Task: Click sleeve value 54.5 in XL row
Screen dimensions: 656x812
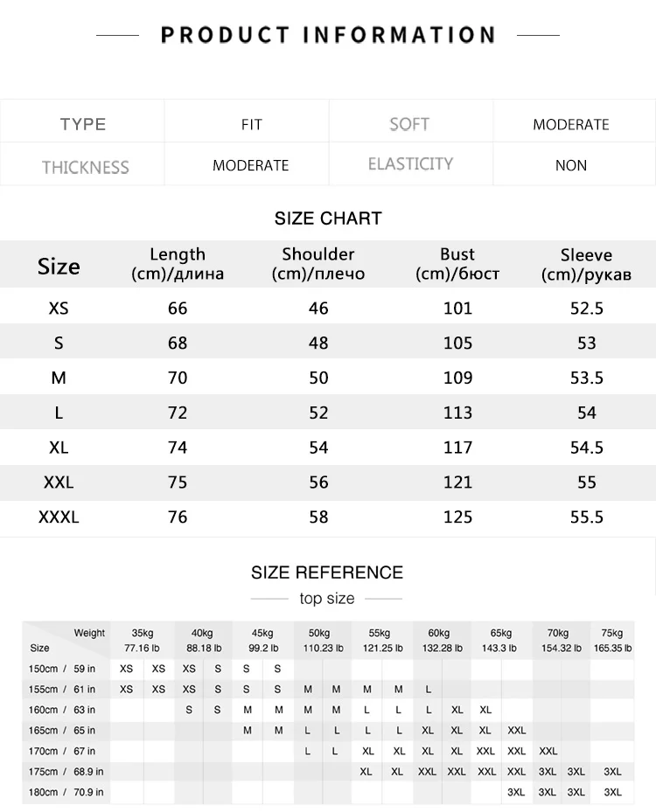Action: pos(587,448)
